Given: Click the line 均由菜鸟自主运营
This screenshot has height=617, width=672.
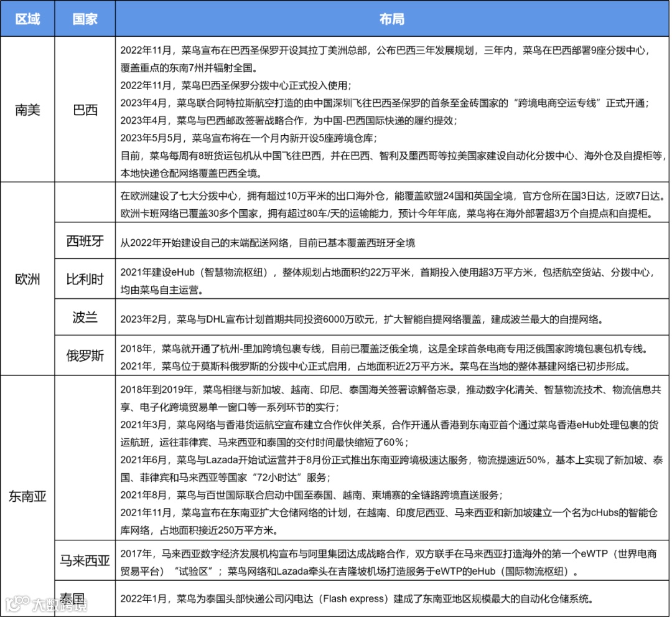Looking at the screenshot, I should point(162,290).
